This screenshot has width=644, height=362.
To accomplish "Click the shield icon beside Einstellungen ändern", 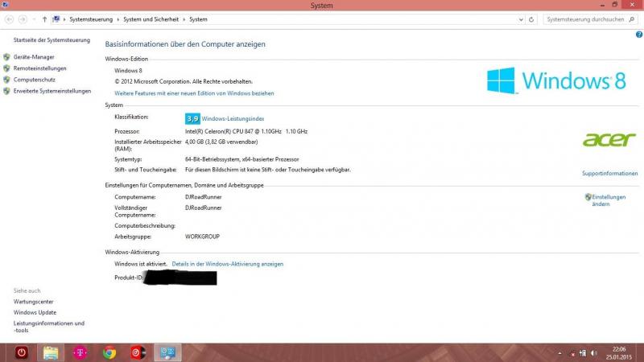I will click(x=588, y=197).
